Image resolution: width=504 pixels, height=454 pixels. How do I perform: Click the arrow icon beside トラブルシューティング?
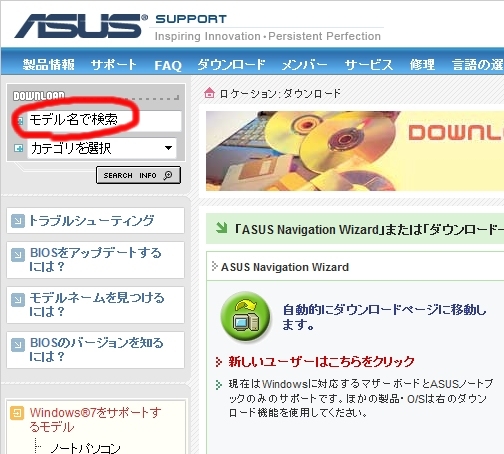[x=18, y=221]
